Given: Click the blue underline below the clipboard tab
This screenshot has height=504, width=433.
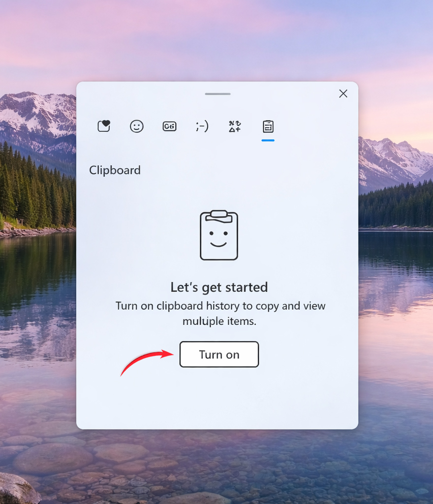Looking at the screenshot, I should [x=268, y=140].
